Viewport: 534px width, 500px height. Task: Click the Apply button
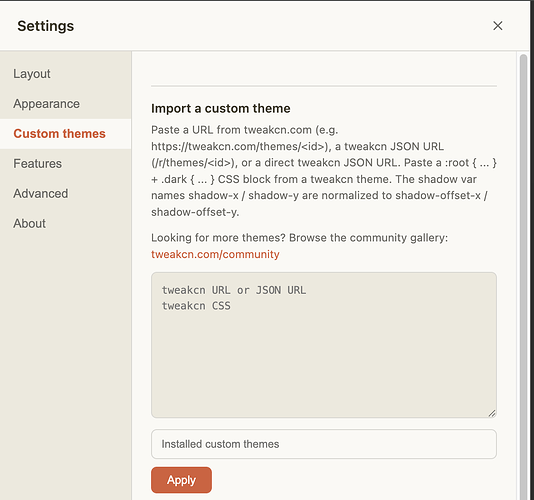(x=181, y=480)
